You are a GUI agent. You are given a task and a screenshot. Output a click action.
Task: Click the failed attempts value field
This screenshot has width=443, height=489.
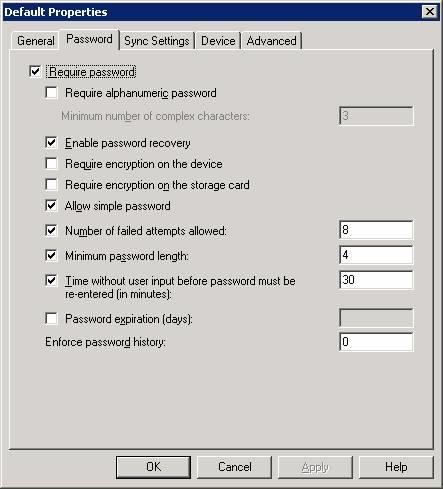click(376, 230)
